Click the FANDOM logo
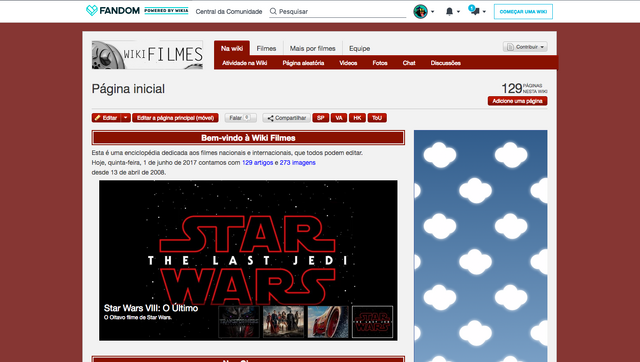The image size is (640, 362). (x=113, y=11)
